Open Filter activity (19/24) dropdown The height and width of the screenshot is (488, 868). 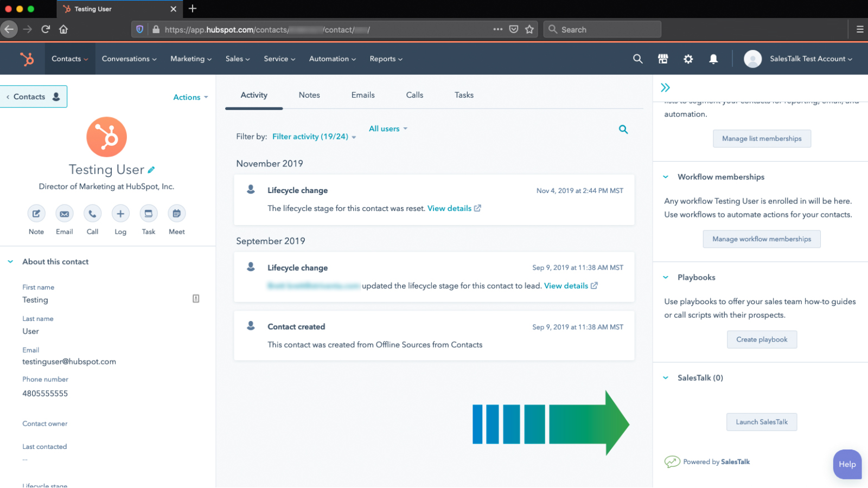(x=314, y=137)
